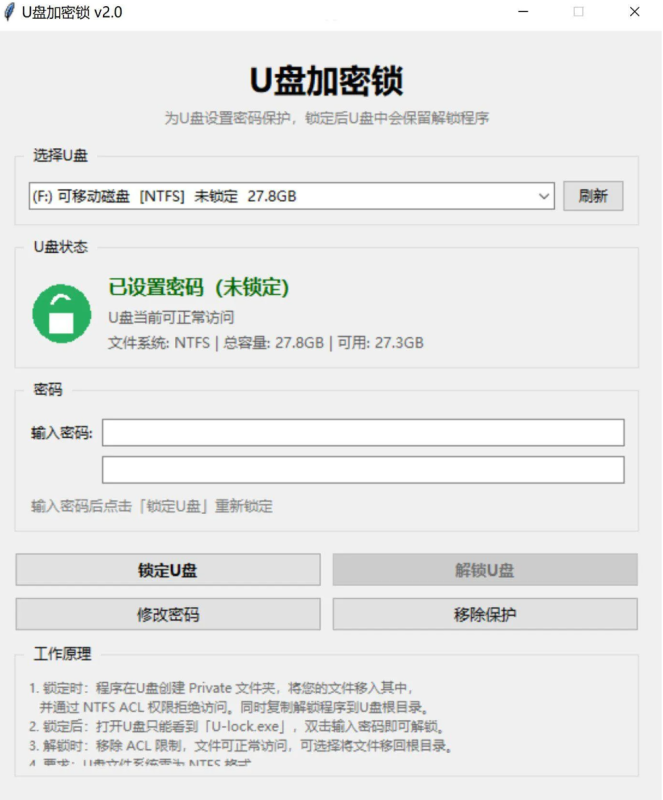Focus the 输入密码 password field
Image resolution: width=663 pixels, height=800 pixels.
363,433
